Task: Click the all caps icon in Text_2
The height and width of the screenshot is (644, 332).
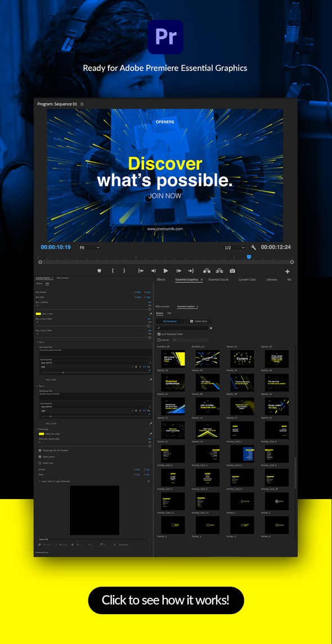Action: pyautogui.click(x=145, y=411)
